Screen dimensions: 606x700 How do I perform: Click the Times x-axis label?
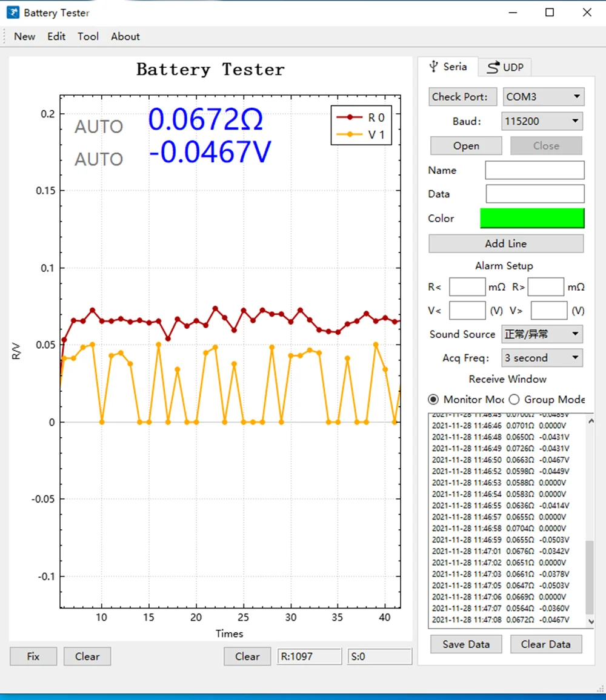pyautogui.click(x=229, y=633)
